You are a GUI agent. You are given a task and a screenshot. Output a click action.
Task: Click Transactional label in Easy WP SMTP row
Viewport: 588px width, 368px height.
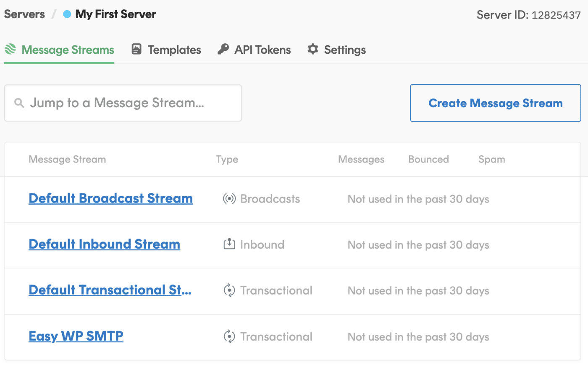point(276,336)
